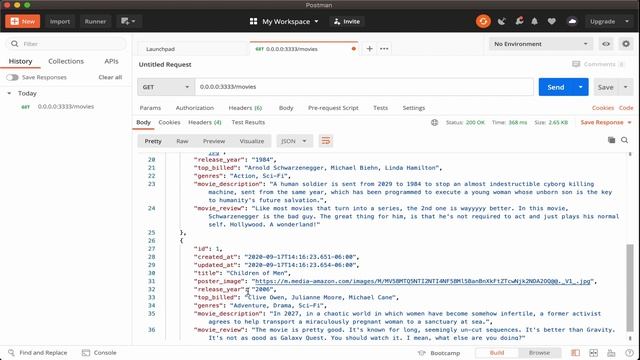Open the wrench tools icon in header

click(519, 21)
